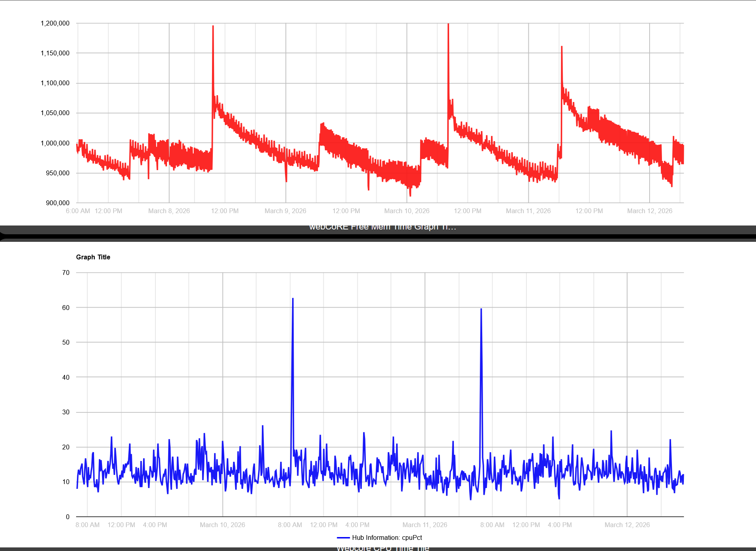The height and width of the screenshot is (551, 756).
Task: Click 'March 10, 2026' label on CPU chart
Action: [222, 525]
